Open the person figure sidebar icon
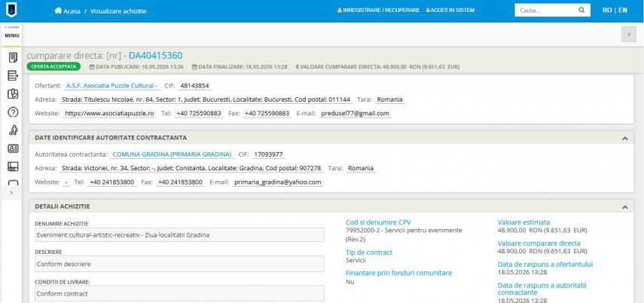The height and width of the screenshot is (303, 644). coord(13,130)
